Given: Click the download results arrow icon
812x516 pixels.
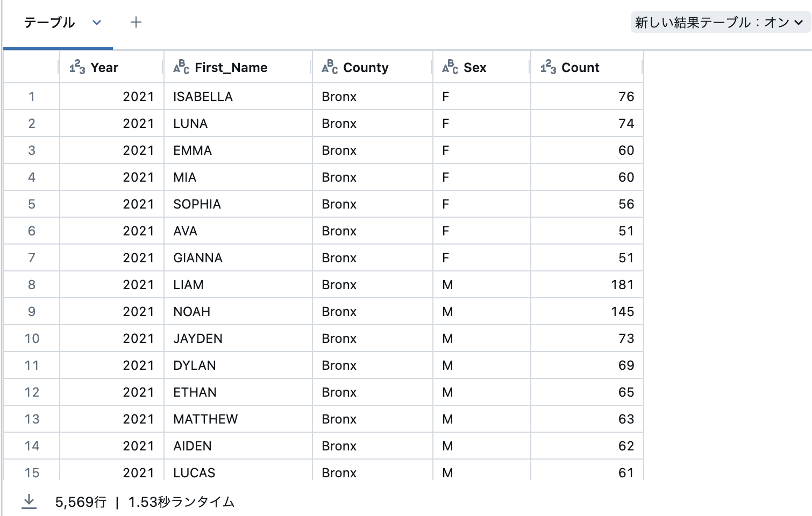Looking at the screenshot, I should point(29,501).
